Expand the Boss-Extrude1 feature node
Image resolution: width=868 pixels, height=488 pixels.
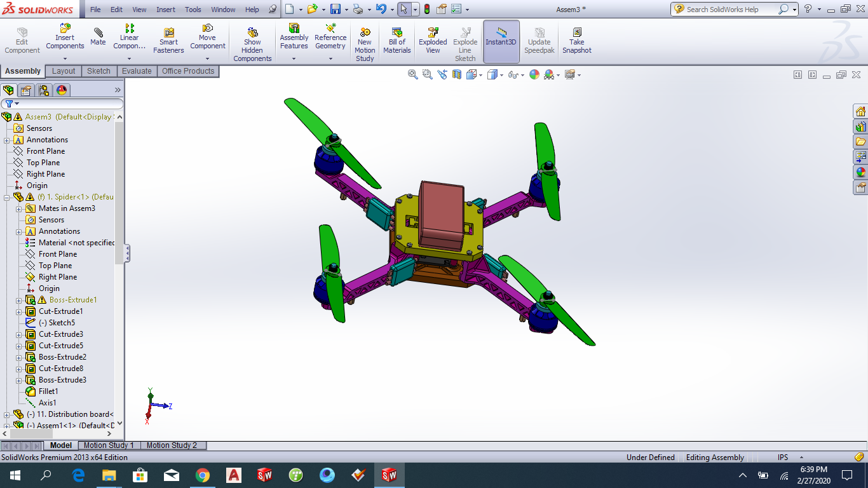[x=18, y=300]
